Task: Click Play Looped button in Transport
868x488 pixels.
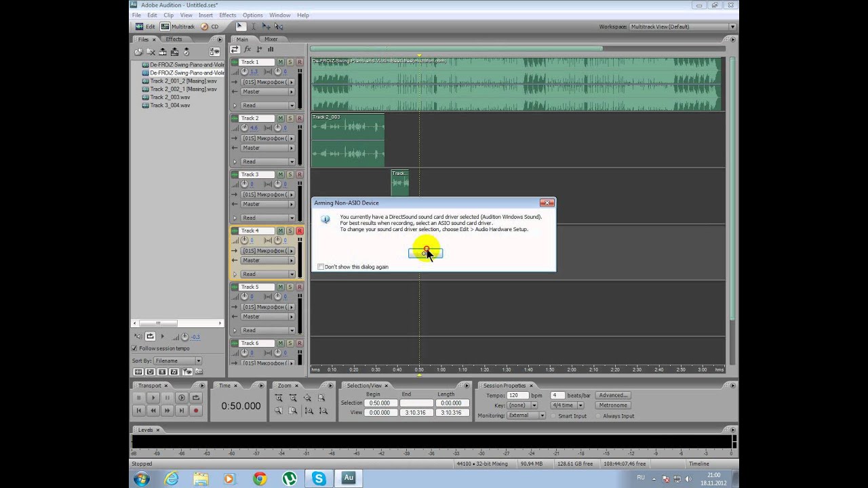Action: 196,398
